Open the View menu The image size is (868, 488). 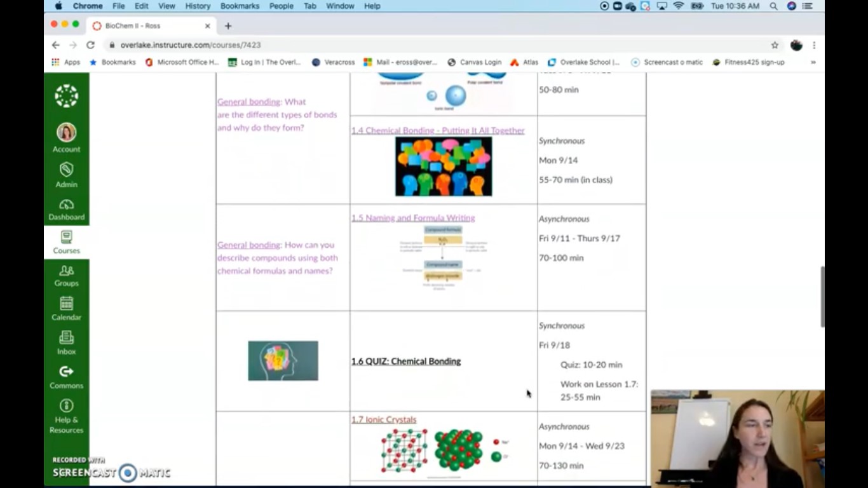tap(166, 6)
